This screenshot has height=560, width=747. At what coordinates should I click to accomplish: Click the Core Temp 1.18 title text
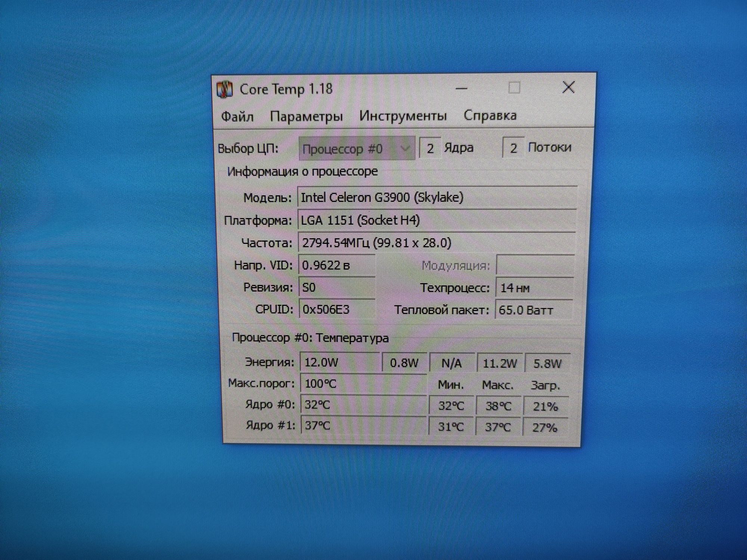286,90
